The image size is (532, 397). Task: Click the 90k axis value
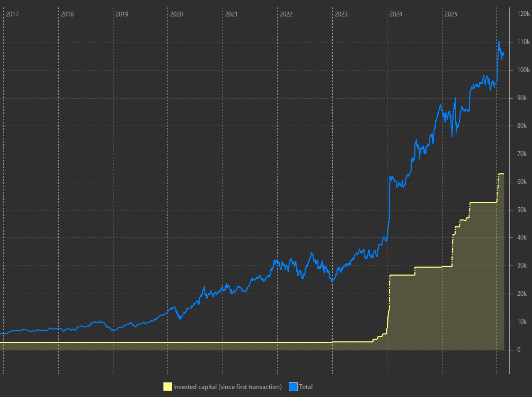tap(522, 98)
